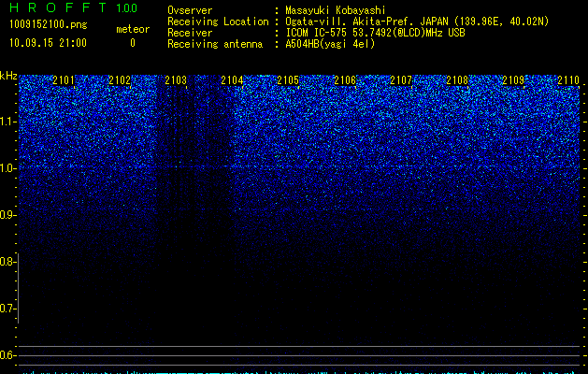This screenshot has width=588, height=374.
Task: Click the date stamp 10.09.15 21:00
Action: 48,43
